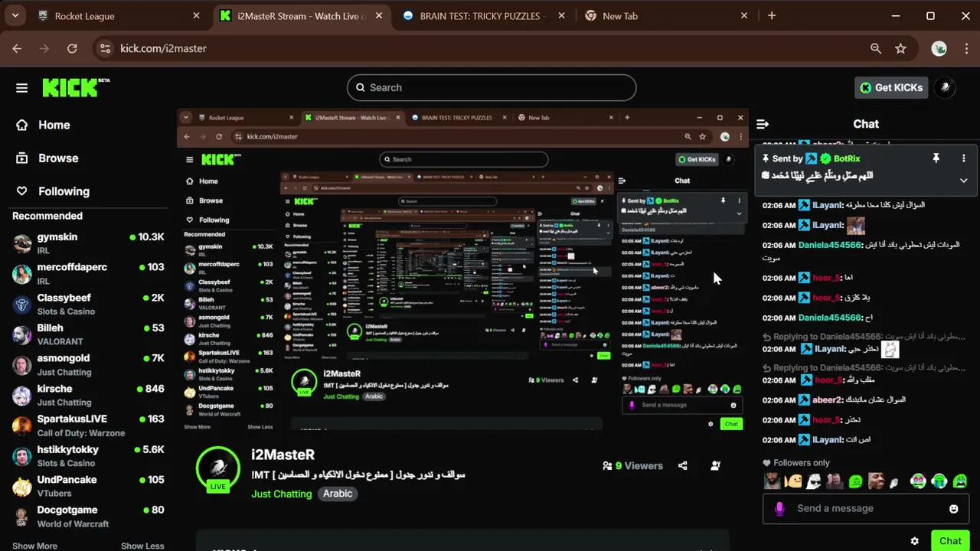Click the stream video player

point(463,271)
